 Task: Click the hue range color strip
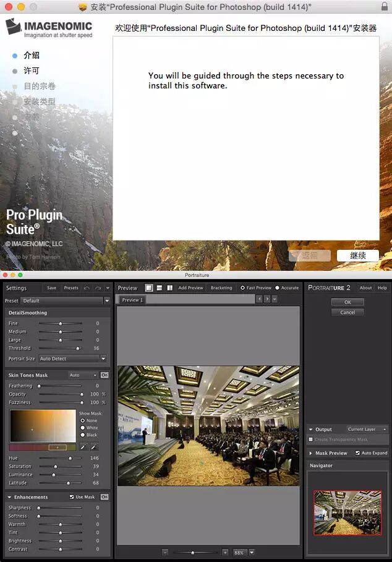click(43, 447)
